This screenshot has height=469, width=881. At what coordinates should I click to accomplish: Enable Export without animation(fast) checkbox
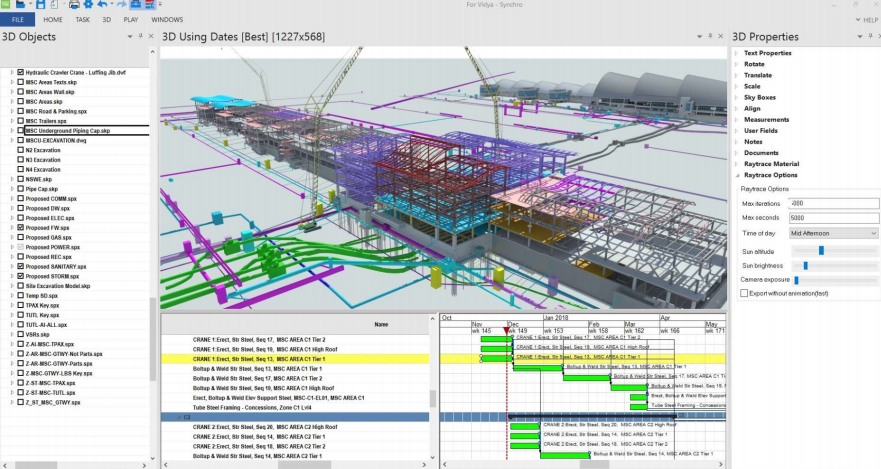[x=744, y=293]
